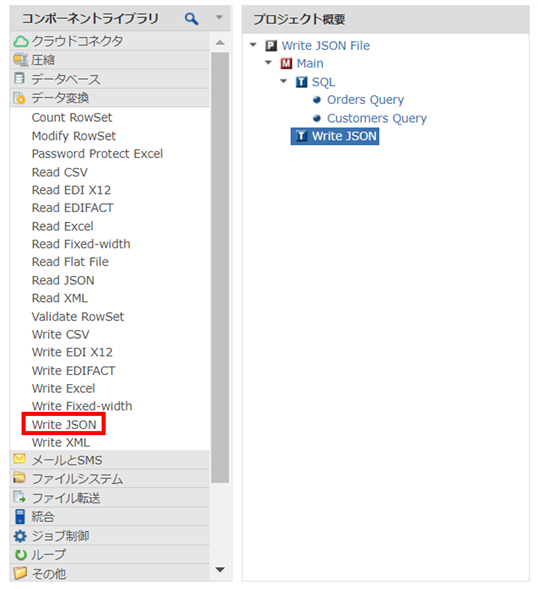Collapse the Main module tree node
Screen dimensions: 538x589
(x=268, y=63)
